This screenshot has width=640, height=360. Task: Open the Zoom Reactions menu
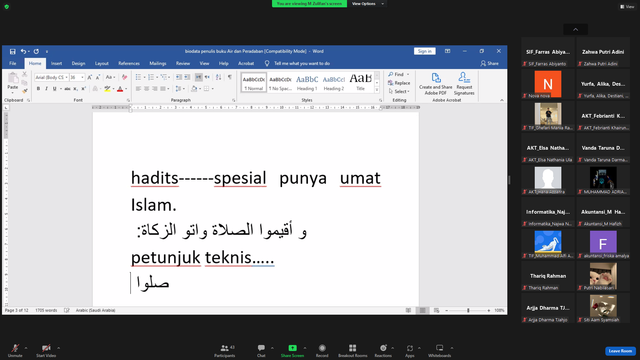point(383,350)
